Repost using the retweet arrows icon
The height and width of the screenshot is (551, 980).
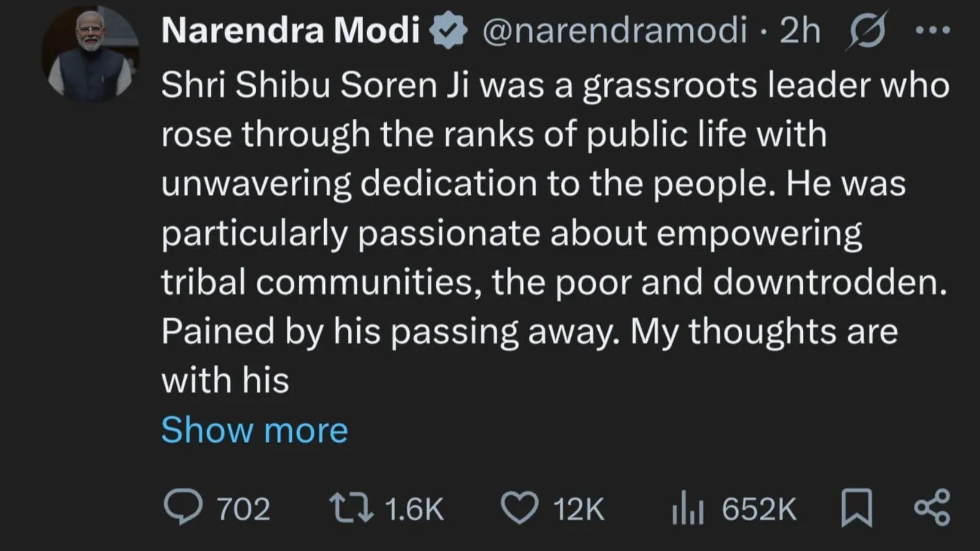pos(351,508)
